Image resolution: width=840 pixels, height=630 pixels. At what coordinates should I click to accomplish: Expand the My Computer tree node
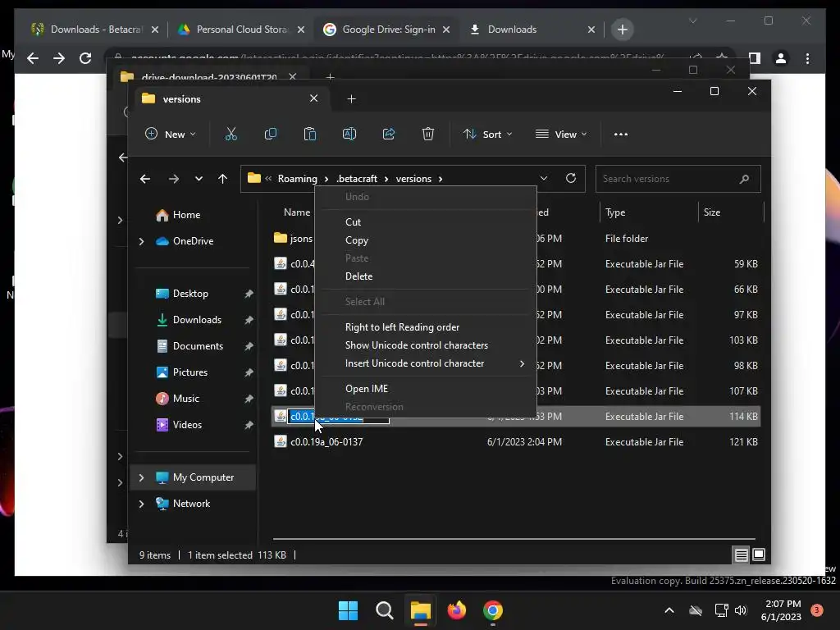coord(141,477)
